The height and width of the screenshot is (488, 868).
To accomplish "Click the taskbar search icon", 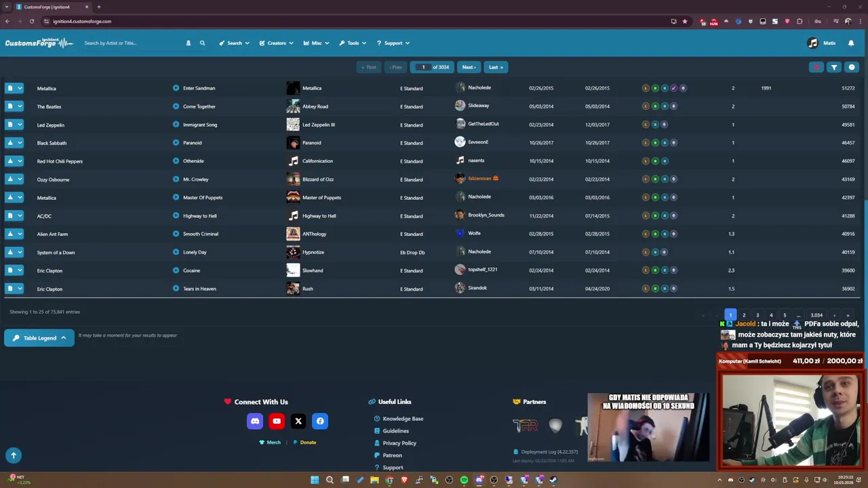I will pos(330,480).
